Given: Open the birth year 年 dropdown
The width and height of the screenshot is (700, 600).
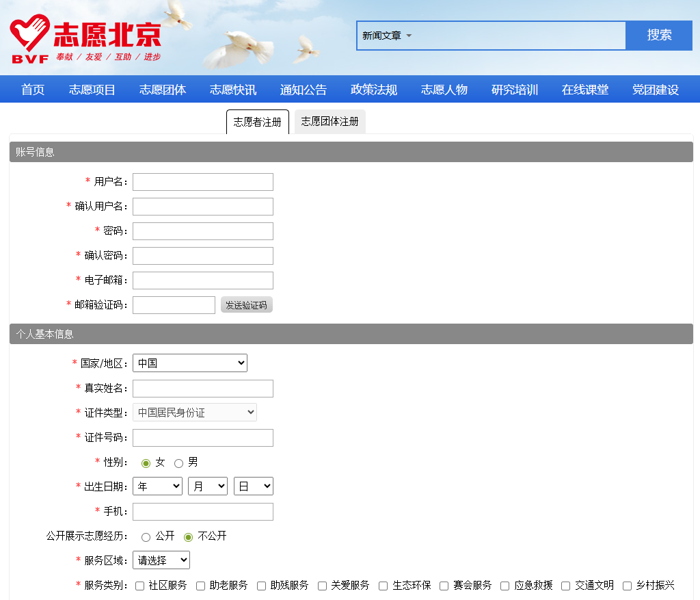Looking at the screenshot, I should coord(157,486).
